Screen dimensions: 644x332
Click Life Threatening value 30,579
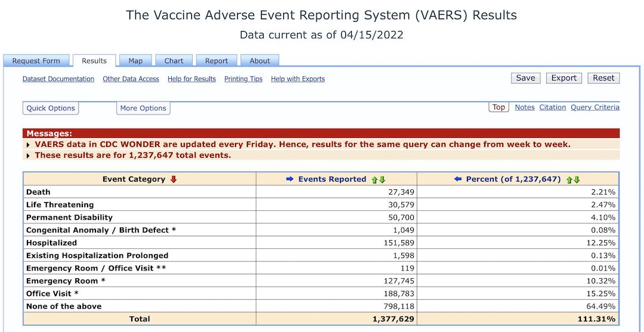click(401, 205)
